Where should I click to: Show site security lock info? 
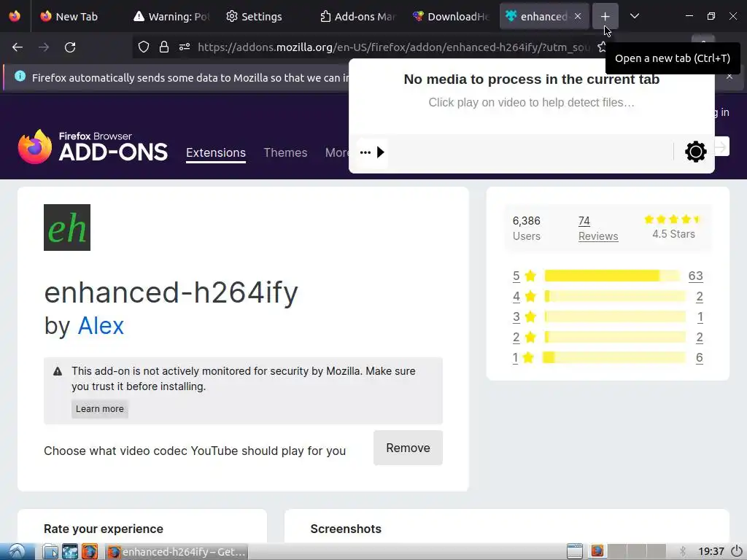pos(164,47)
